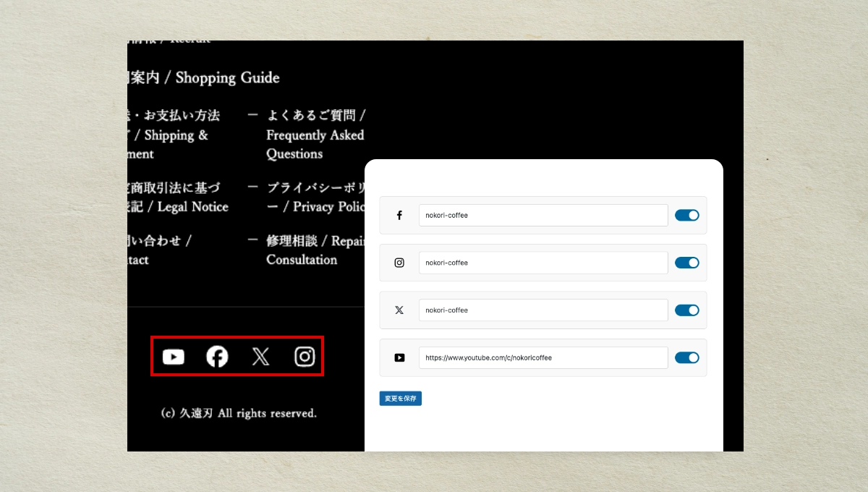This screenshot has height=492, width=868.
Task: Click the Facebook icon in the settings row
Action: click(x=399, y=216)
